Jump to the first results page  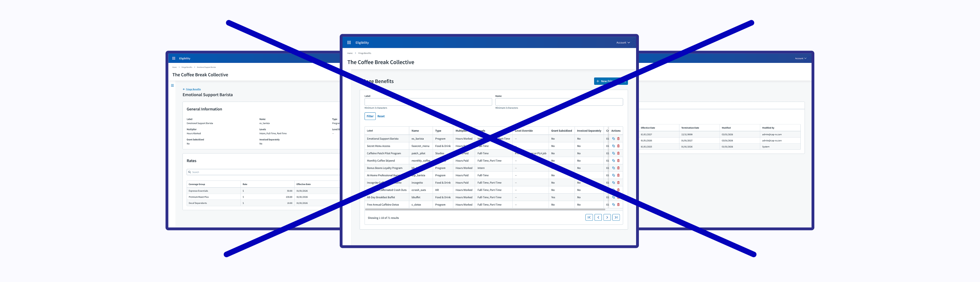click(x=589, y=217)
